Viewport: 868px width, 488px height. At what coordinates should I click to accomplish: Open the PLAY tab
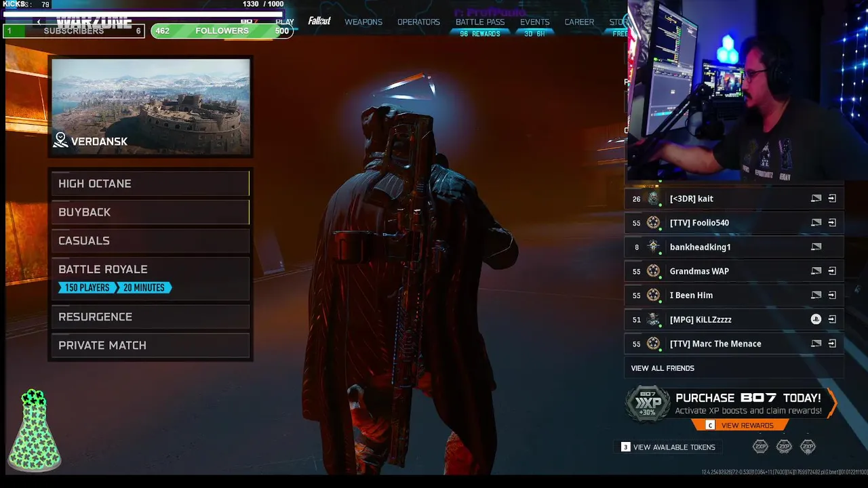[285, 22]
